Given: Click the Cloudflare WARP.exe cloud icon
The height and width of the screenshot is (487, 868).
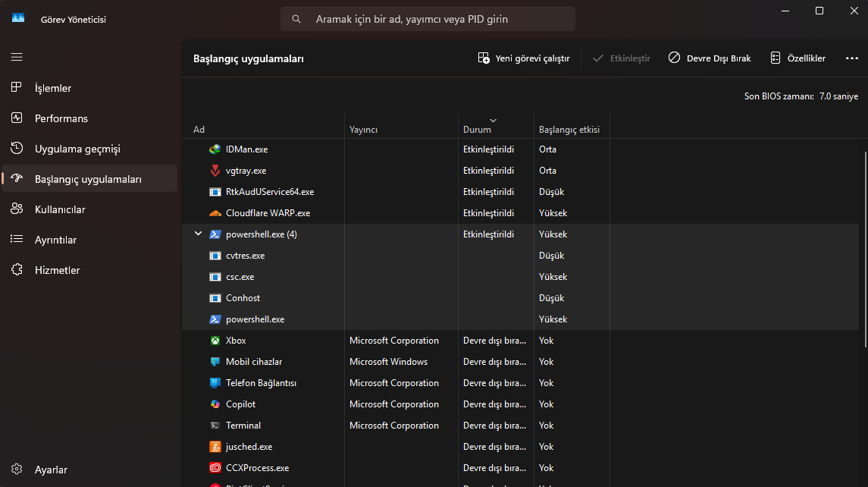Looking at the screenshot, I should [215, 212].
